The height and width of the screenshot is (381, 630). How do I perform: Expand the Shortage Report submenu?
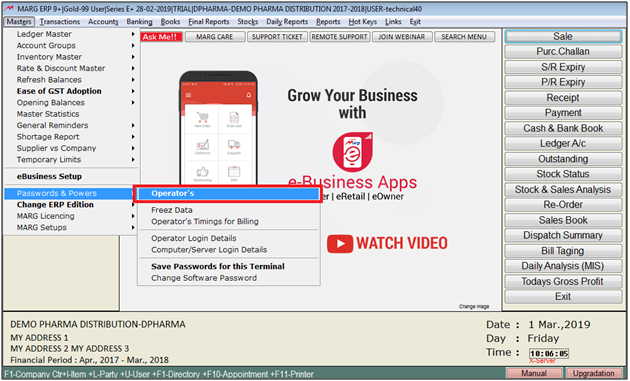(x=72, y=137)
